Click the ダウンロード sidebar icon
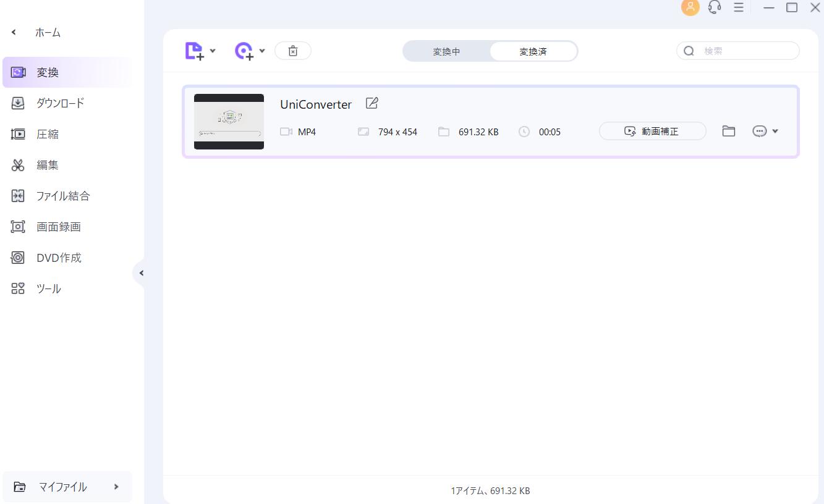The image size is (824, 504). (x=18, y=103)
